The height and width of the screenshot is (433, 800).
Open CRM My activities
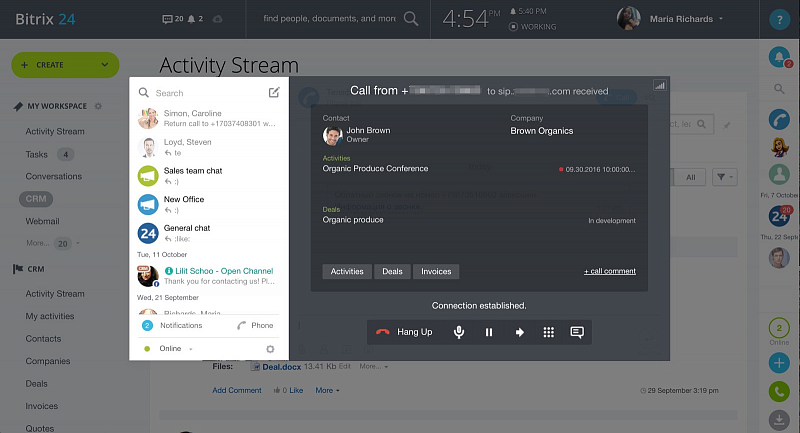click(50, 316)
